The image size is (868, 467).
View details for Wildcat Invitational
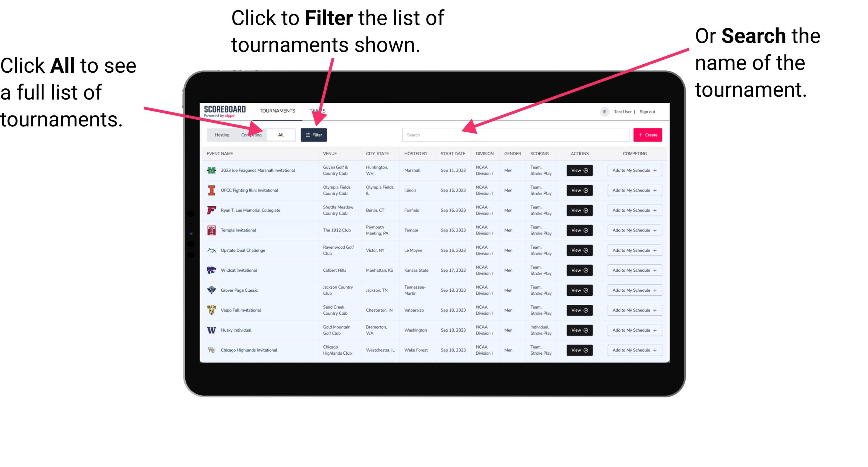coord(579,270)
